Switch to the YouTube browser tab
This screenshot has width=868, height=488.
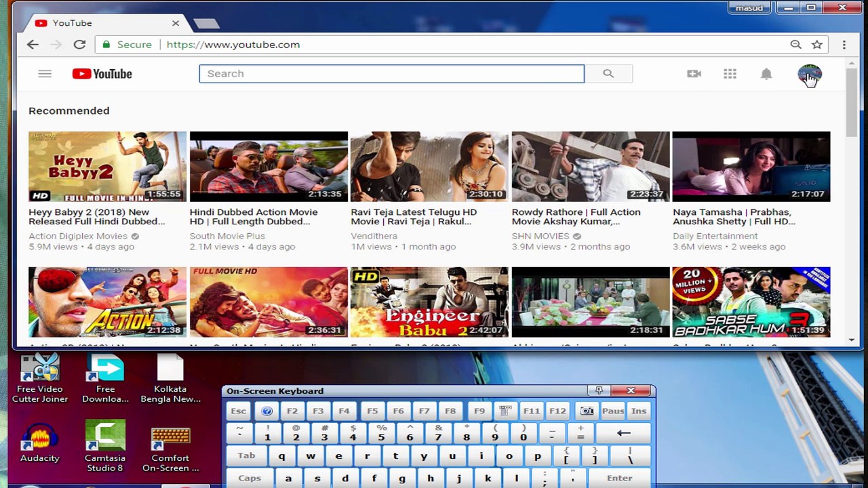102,23
